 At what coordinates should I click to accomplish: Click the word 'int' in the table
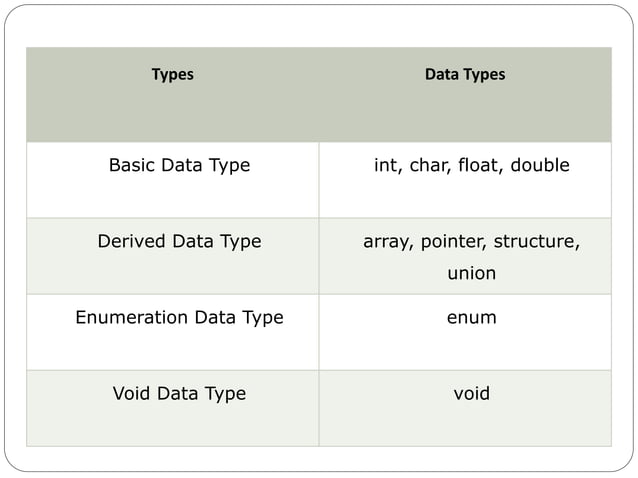[385, 166]
